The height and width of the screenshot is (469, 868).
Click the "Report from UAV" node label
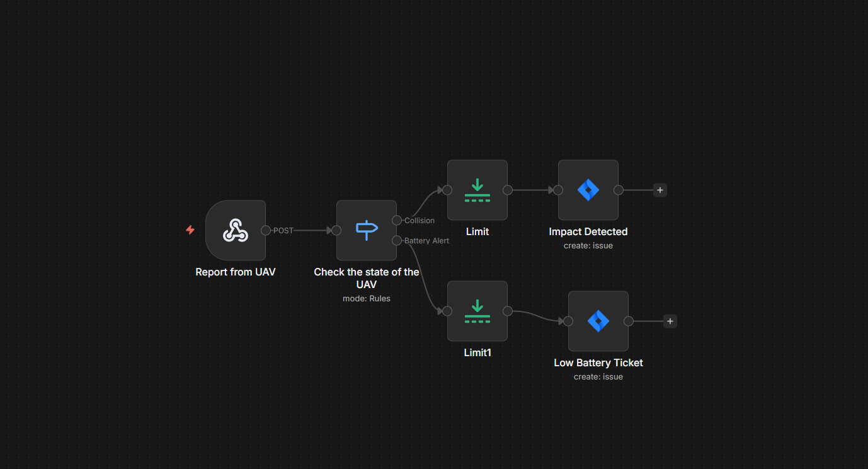click(x=236, y=272)
